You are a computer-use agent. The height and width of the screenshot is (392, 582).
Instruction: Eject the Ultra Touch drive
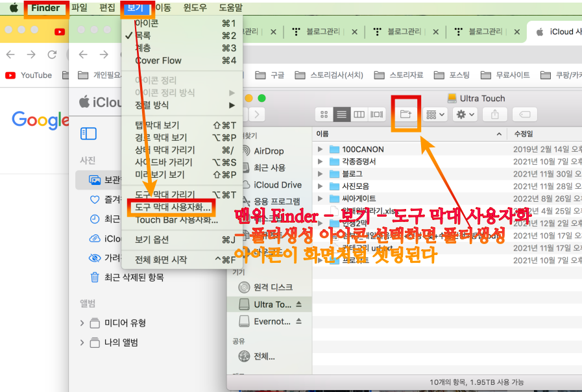coord(298,304)
